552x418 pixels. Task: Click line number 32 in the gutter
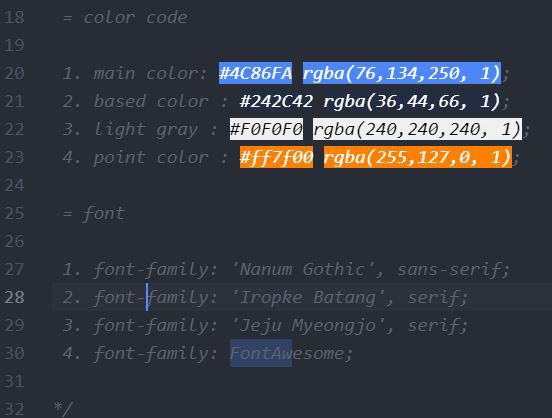[x=14, y=409]
